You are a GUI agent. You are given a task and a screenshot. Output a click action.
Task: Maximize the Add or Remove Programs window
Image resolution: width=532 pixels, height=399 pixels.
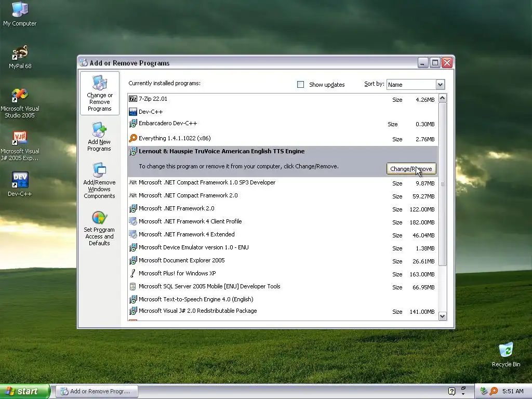coord(435,63)
